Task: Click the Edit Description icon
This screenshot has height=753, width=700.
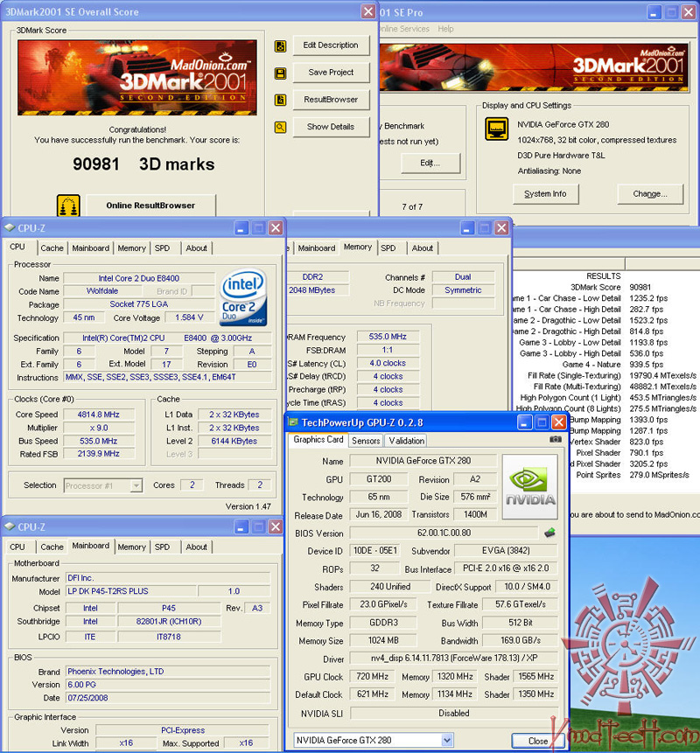Action: [x=280, y=46]
